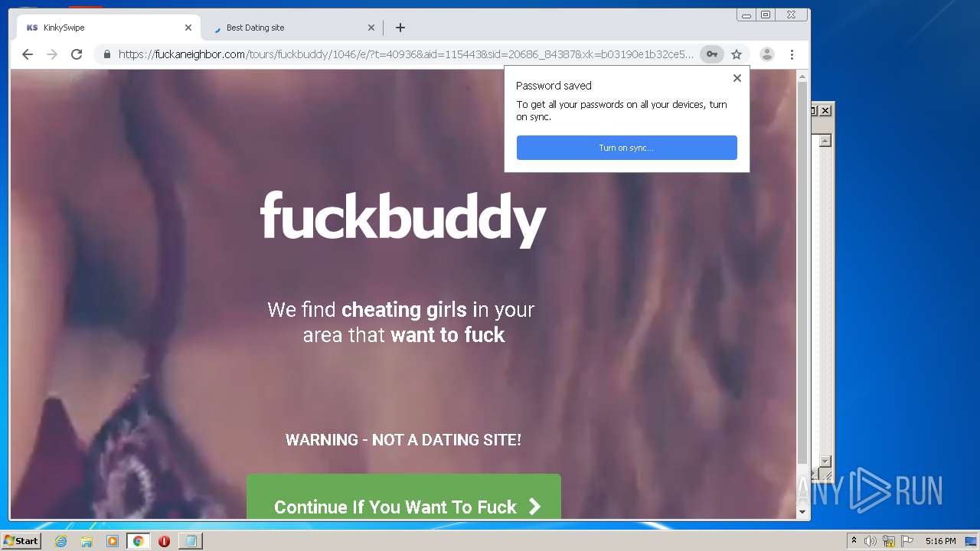
Task: Switch to the KinkySwipe tab
Action: click(x=108, y=28)
